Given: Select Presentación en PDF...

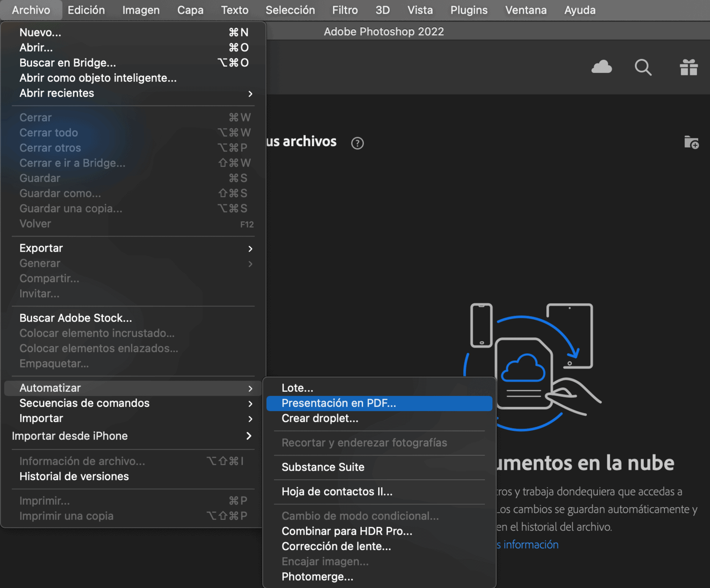Looking at the screenshot, I should click(379, 404).
